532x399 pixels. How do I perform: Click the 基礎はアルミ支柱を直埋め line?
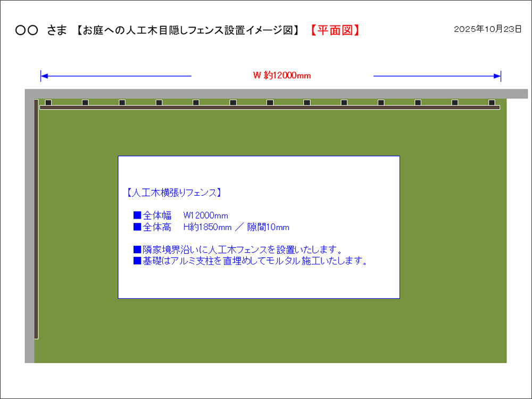pos(251,261)
